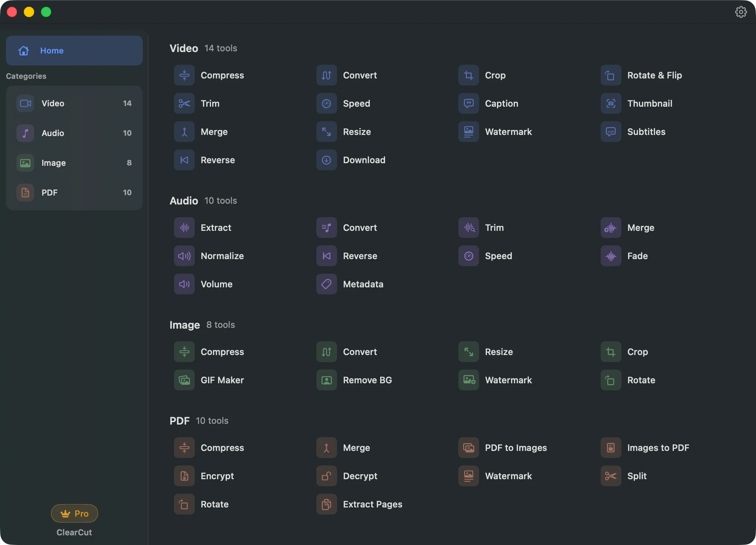Open the settings gear
756x545 pixels.
click(741, 12)
